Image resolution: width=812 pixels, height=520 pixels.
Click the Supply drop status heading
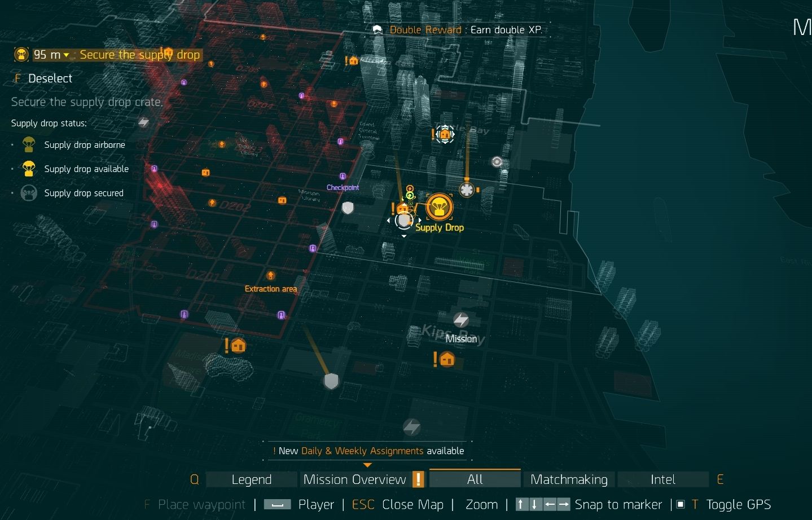click(49, 123)
